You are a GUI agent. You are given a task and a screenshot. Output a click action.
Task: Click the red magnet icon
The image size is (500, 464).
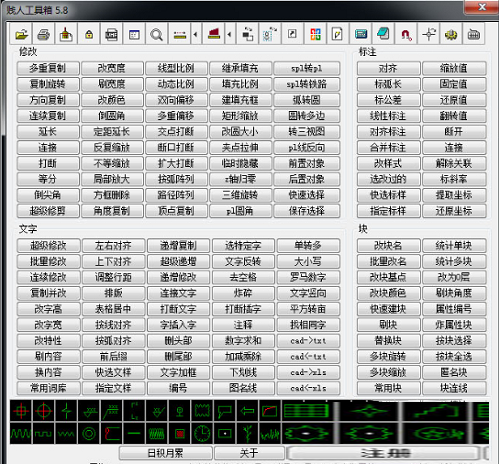coord(406,34)
